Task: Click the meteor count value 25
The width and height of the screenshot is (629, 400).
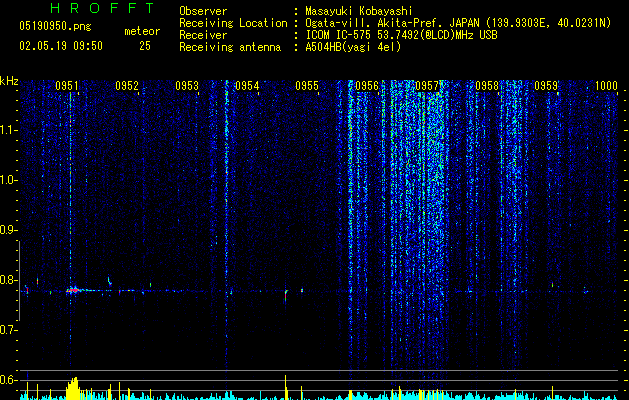Action: pos(145,46)
